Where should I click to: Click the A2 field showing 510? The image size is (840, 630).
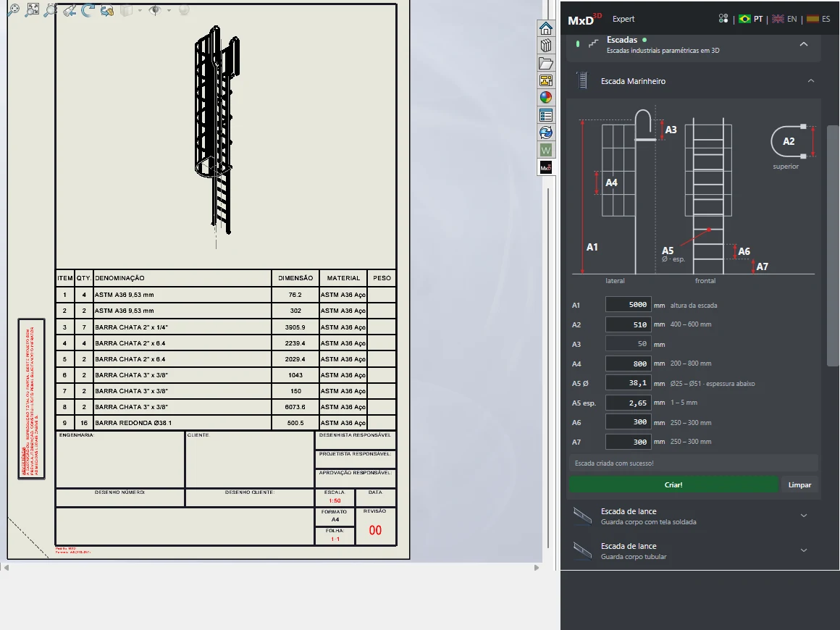click(x=629, y=324)
